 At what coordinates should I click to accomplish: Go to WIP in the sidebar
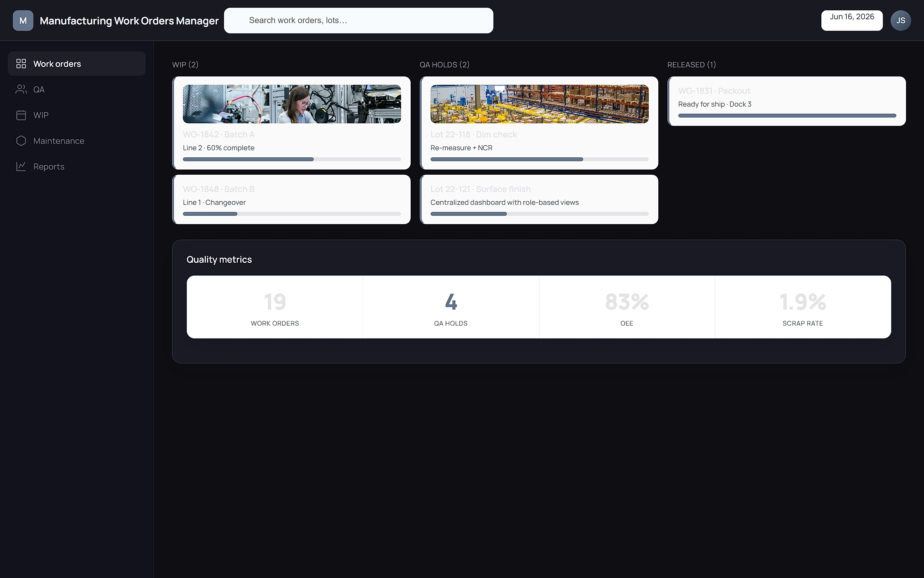(x=76, y=115)
